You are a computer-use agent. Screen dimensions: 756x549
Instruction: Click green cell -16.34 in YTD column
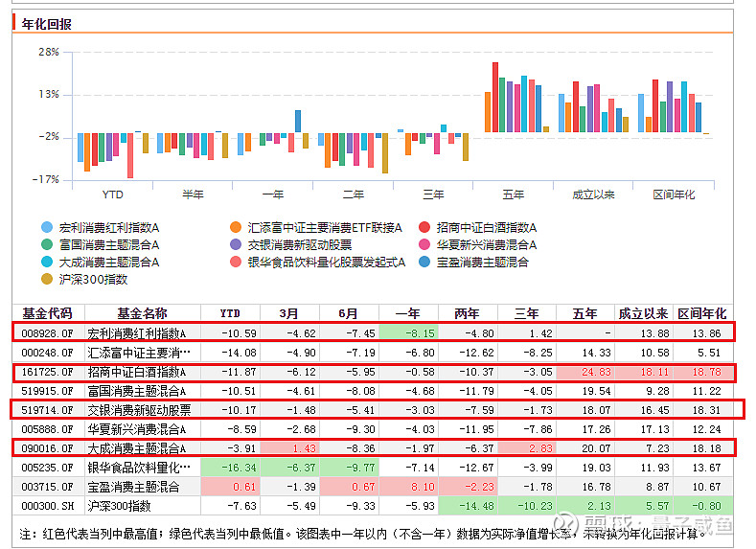pos(230,468)
